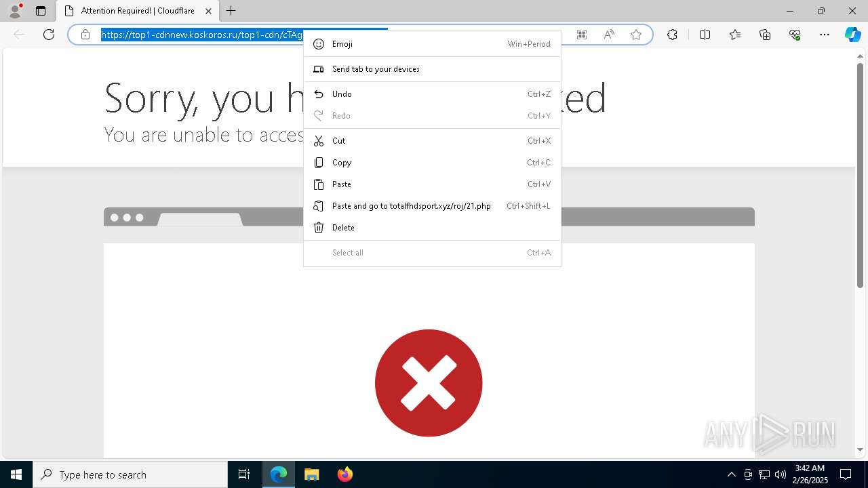
Task: Click the red error X image
Action: 429,383
